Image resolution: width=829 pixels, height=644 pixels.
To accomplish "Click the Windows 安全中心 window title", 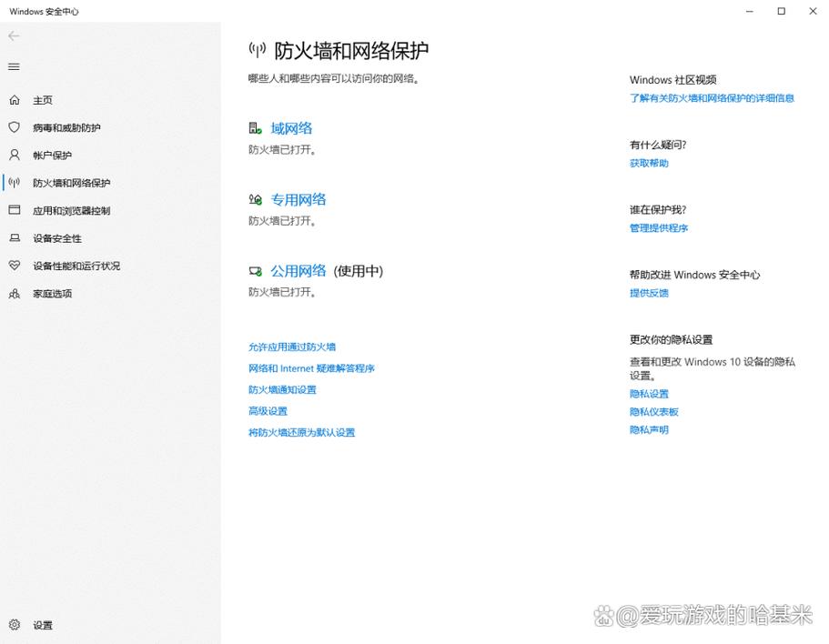I will (44, 11).
